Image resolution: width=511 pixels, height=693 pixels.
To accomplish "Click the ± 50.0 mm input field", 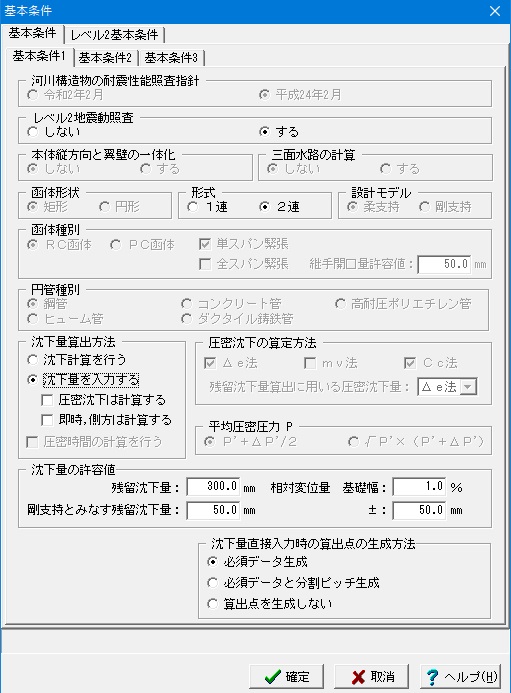I will (419, 510).
